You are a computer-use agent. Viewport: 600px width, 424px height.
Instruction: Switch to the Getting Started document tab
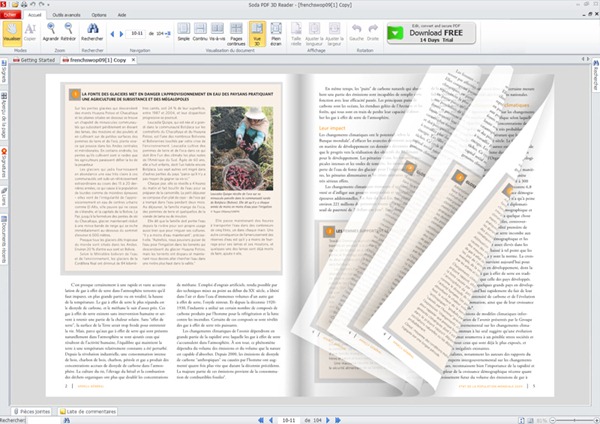[37, 61]
